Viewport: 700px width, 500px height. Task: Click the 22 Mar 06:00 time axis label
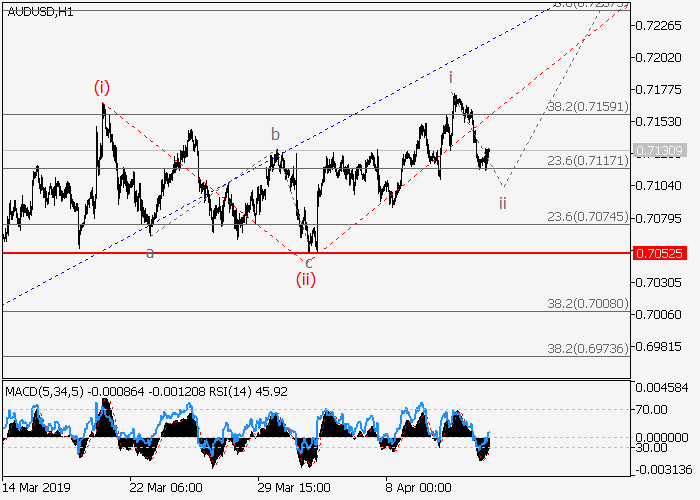pyautogui.click(x=164, y=489)
